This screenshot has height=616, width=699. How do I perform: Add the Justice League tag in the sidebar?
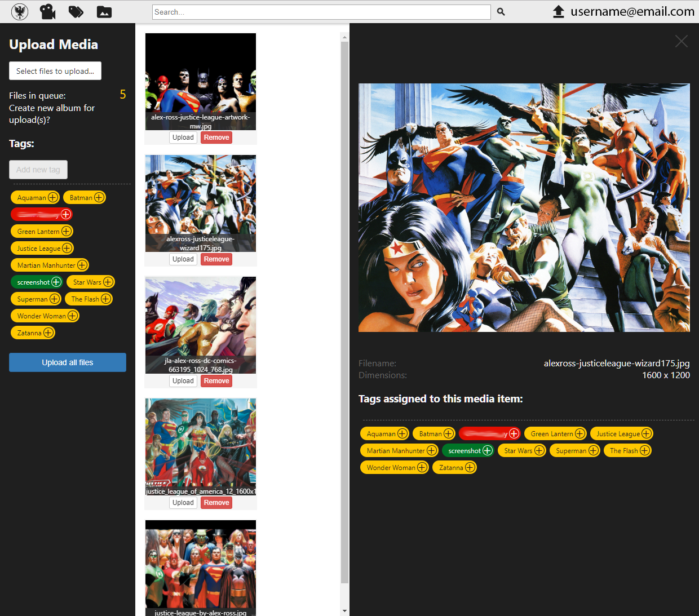click(67, 248)
